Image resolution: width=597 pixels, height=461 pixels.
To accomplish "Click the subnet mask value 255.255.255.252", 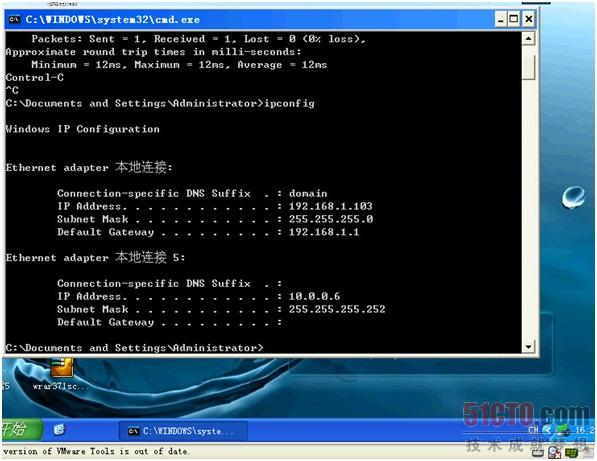I will click(337, 309).
